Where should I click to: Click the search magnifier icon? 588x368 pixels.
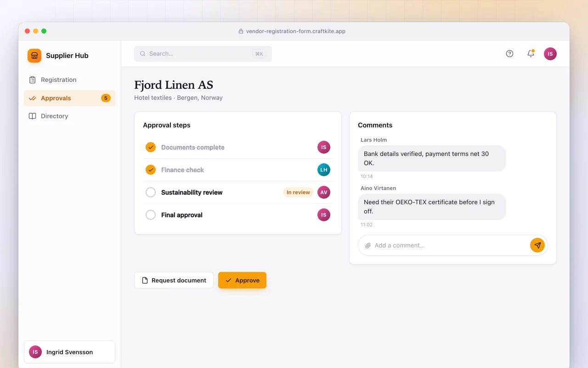click(x=143, y=54)
